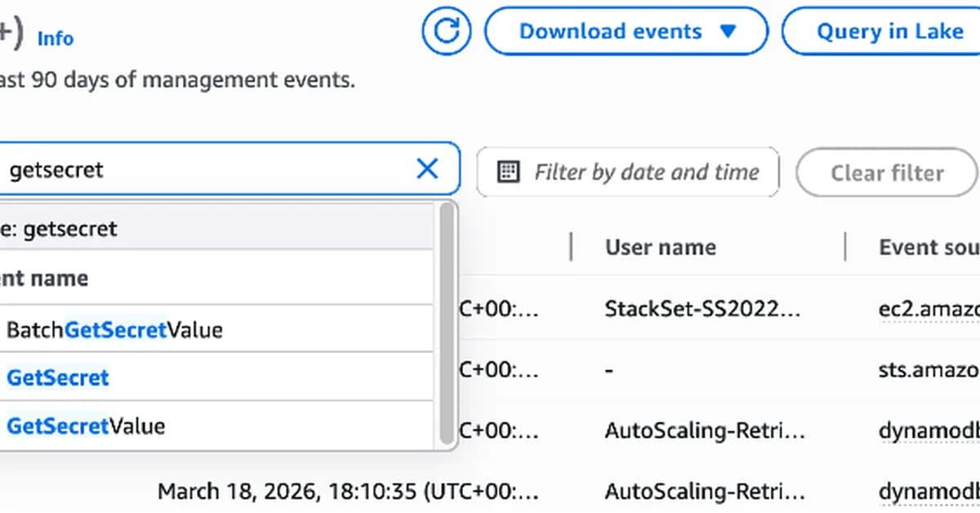Open the Filter by date and time field
The image size is (980, 513).
[x=645, y=172]
